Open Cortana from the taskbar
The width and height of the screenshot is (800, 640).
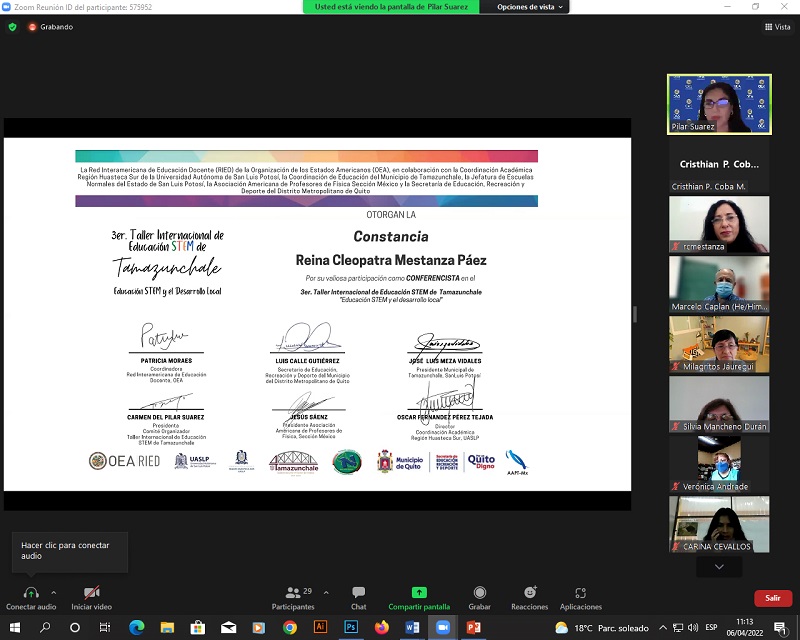pyautogui.click(x=75, y=627)
